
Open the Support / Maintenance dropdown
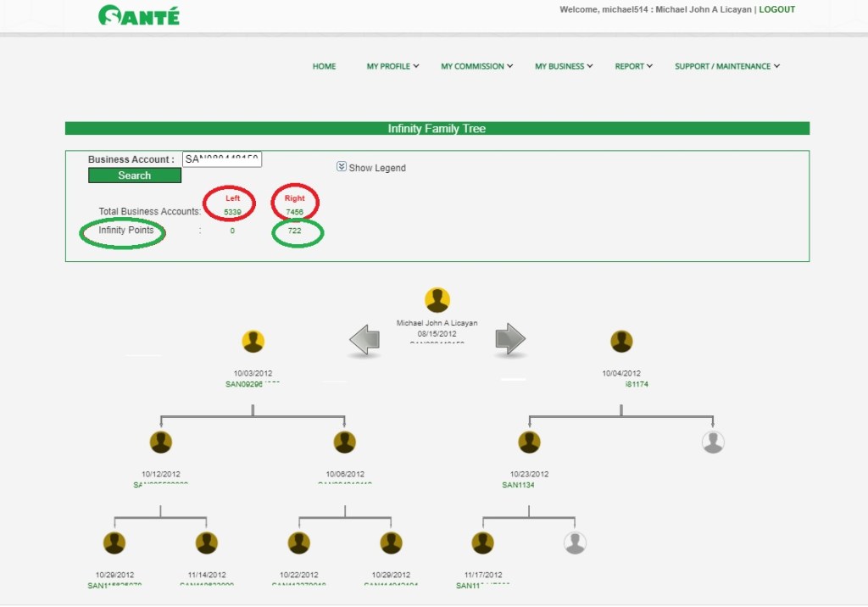click(726, 66)
